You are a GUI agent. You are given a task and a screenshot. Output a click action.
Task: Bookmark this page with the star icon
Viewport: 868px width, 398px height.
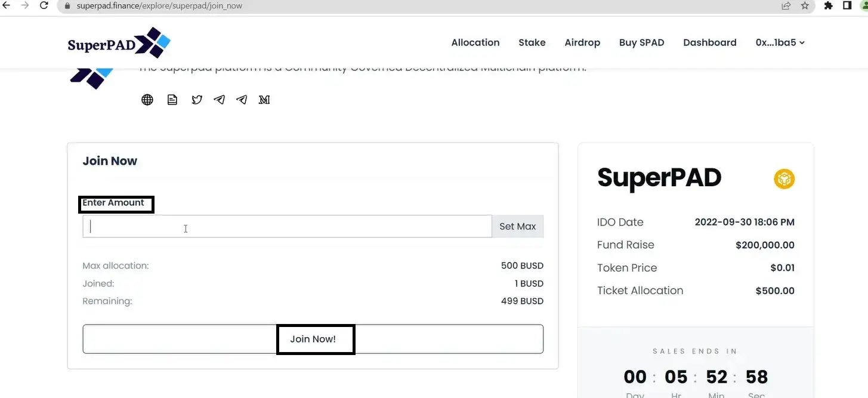[805, 6]
